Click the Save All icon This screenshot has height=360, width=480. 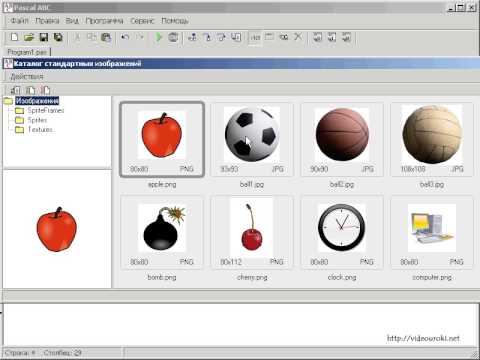pyautogui.click(x=58, y=37)
